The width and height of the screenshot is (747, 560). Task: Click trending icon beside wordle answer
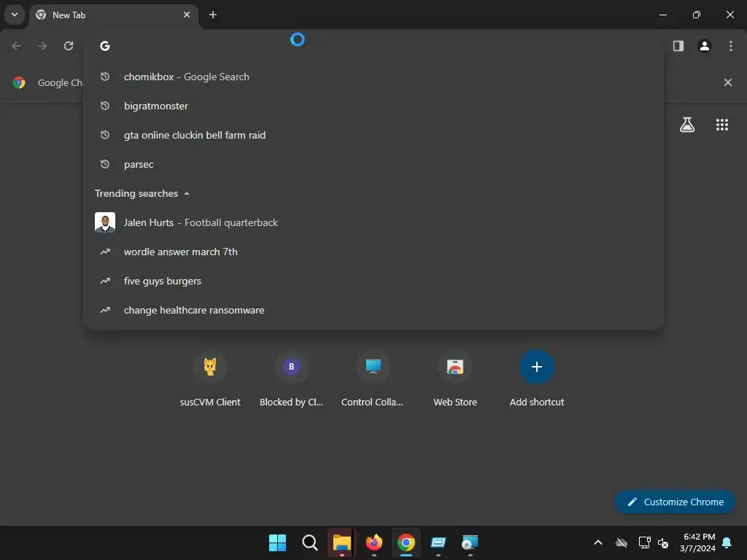tap(105, 252)
